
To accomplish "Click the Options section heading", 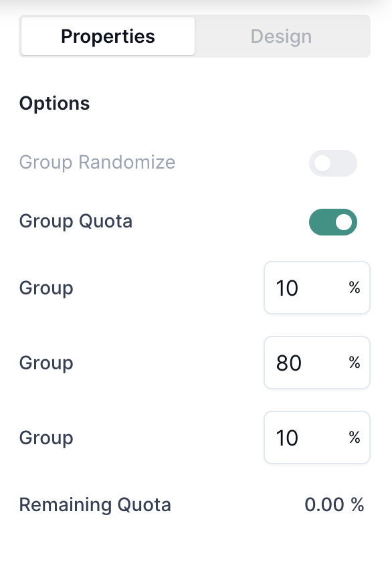I will (x=55, y=103).
